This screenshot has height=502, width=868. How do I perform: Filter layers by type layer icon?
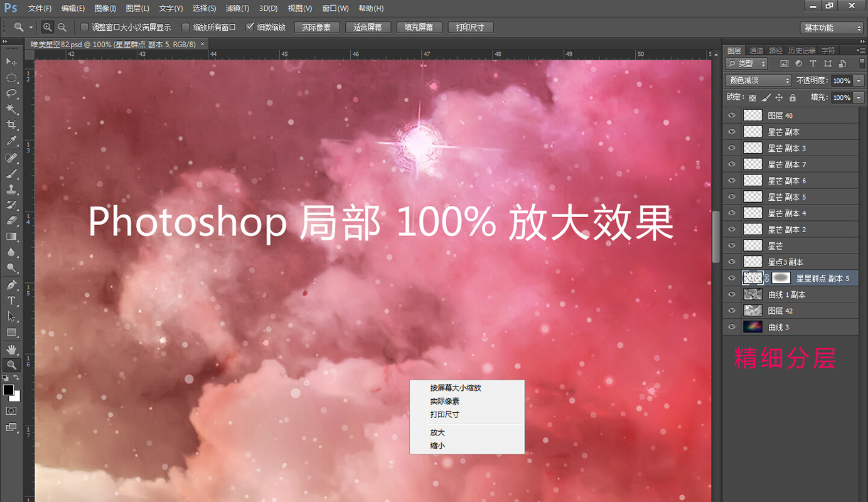(x=813, y=64)
